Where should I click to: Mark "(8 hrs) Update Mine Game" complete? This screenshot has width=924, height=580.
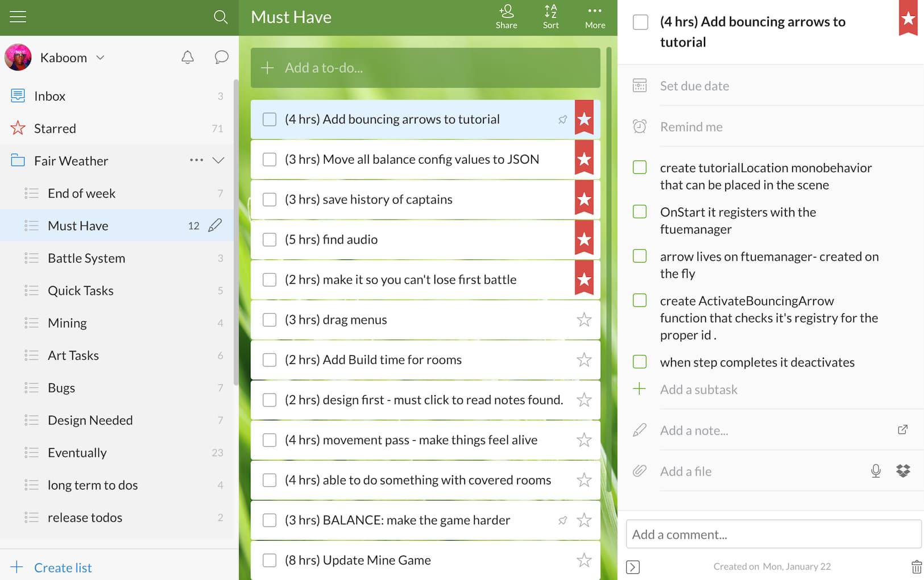click(x=270, y=560)
